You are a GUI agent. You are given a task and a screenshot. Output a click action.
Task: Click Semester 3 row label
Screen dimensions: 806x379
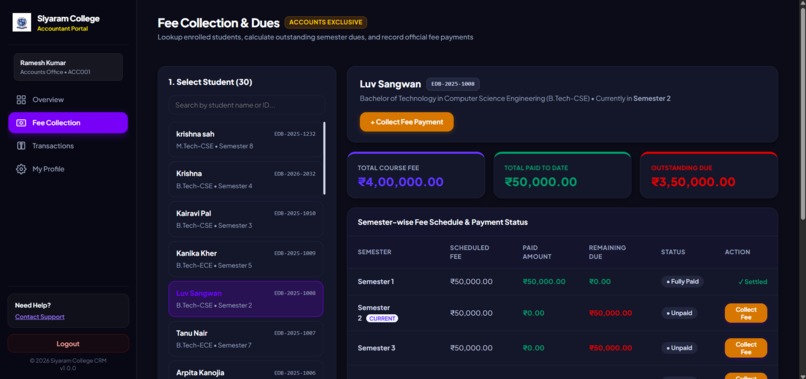tap(376, 348)
